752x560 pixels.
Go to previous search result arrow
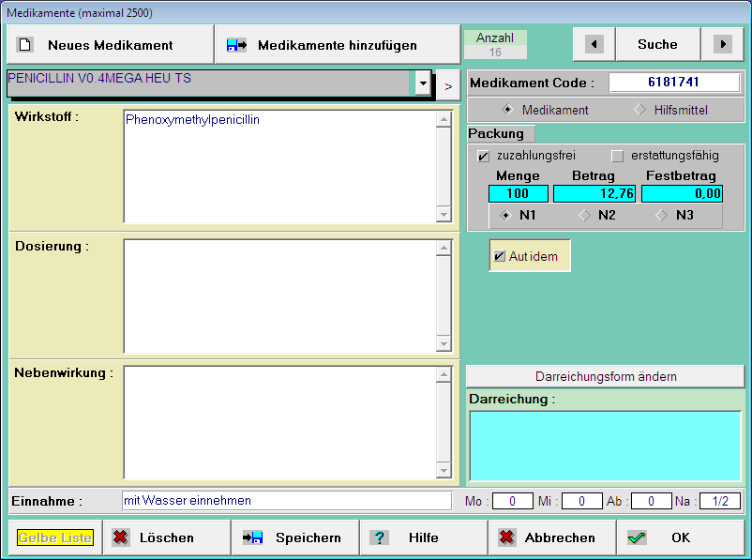pos(594,44)
